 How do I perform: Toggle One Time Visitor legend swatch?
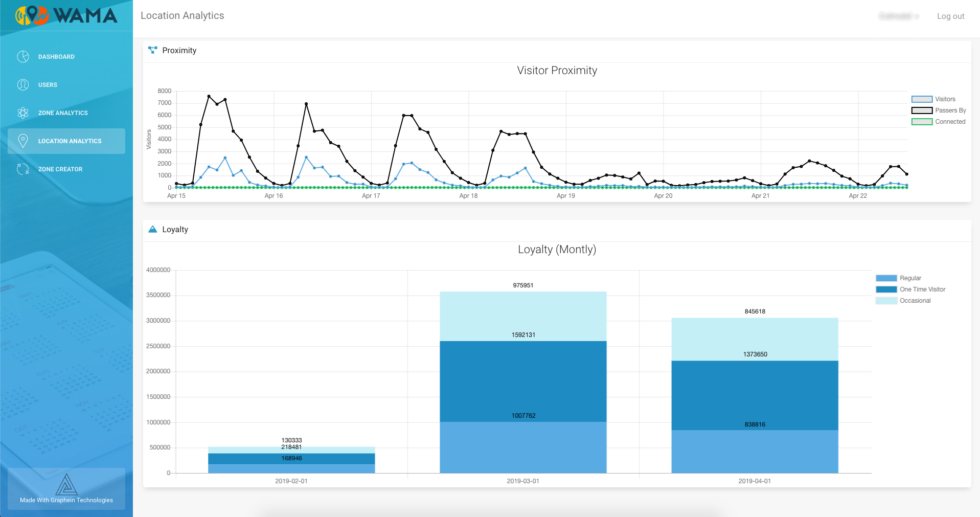[886, 289]
